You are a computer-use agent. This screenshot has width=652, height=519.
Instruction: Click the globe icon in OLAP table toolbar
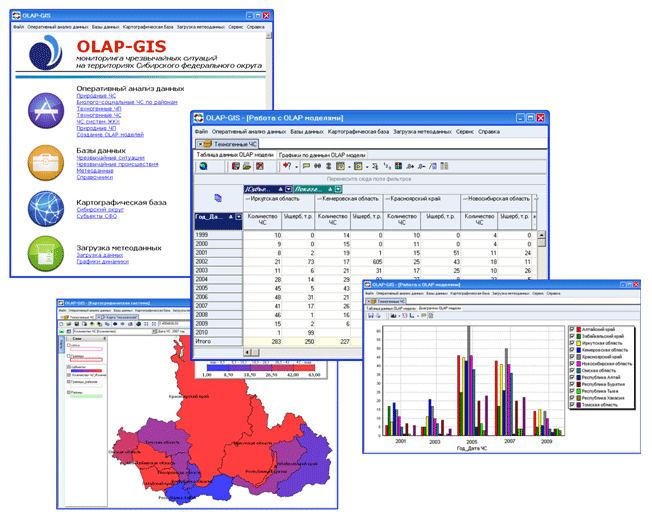pos(203,166)
